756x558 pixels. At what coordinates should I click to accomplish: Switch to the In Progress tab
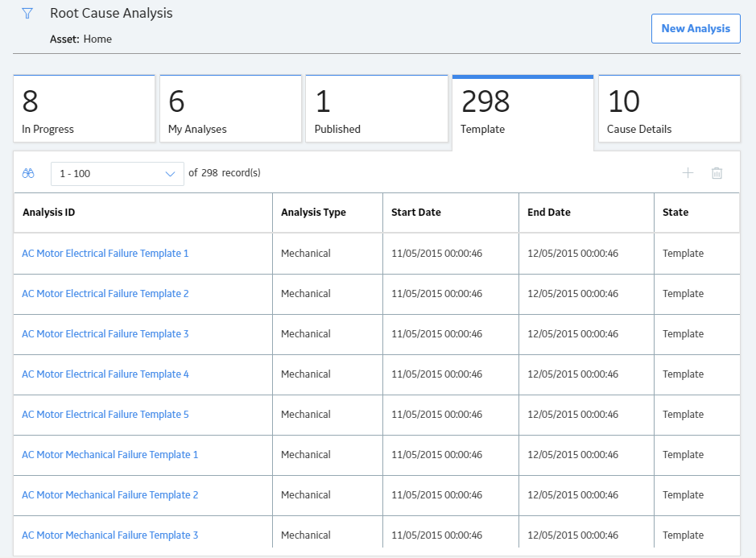tap(85, 109)
